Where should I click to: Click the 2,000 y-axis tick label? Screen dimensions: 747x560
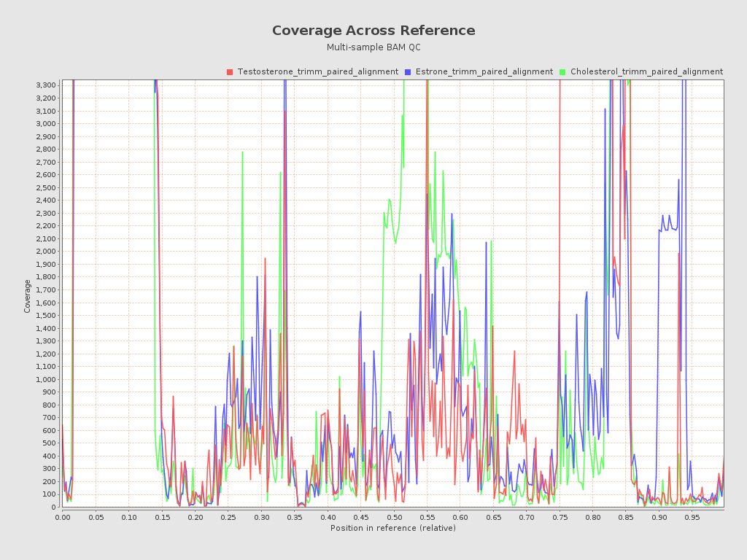pyautogui.click(x=46, y=252)
